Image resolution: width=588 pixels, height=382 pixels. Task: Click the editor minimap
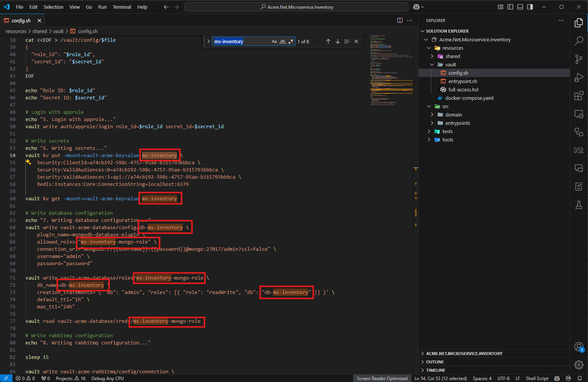391,70
